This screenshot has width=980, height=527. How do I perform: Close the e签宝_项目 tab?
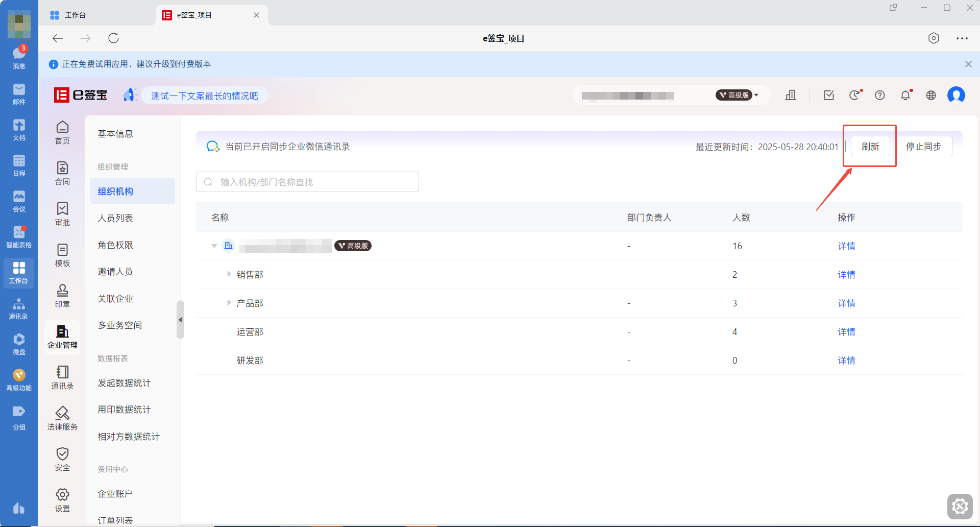(x=256, y=15)
